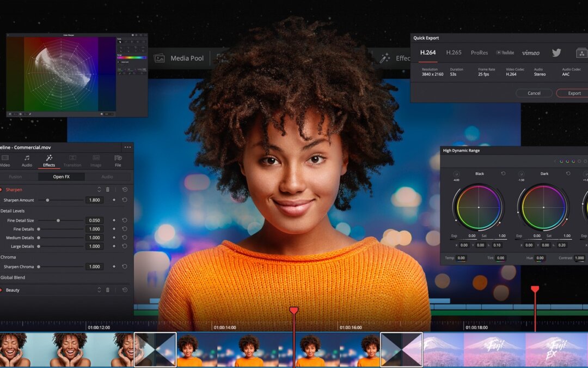Choose the Twitter export preset bird icon
This screenshot has height=368, width=588.
coord(556,52)
